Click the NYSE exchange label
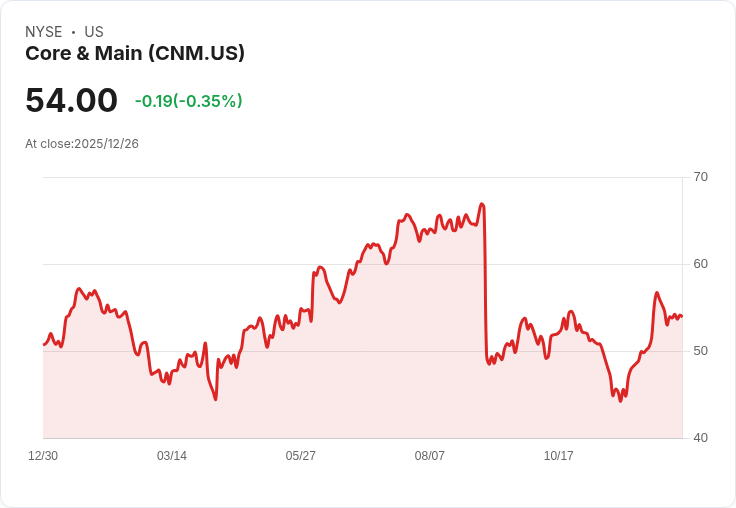Viewport: 736px width, 508px height. point(44,32)
